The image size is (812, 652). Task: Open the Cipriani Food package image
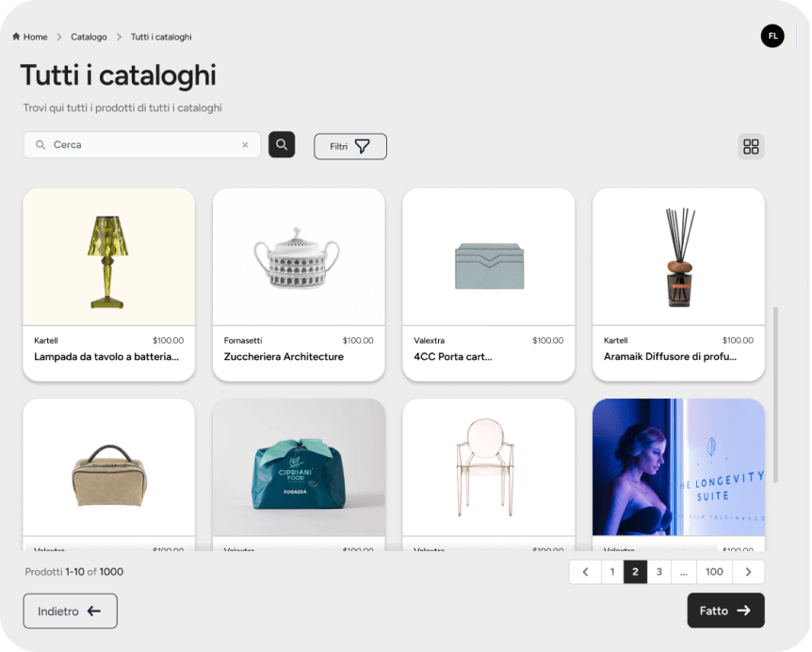(x=299, y=467)
